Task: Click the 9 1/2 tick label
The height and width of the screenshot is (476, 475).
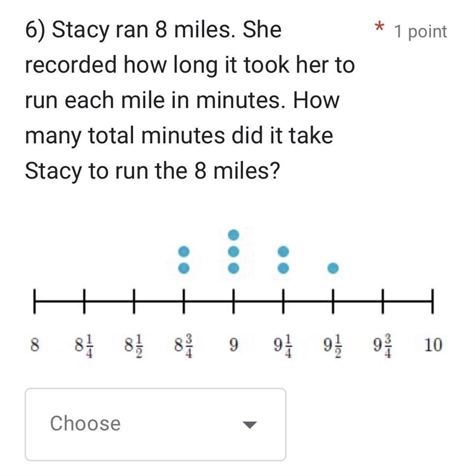Action: tap(333, 346)
